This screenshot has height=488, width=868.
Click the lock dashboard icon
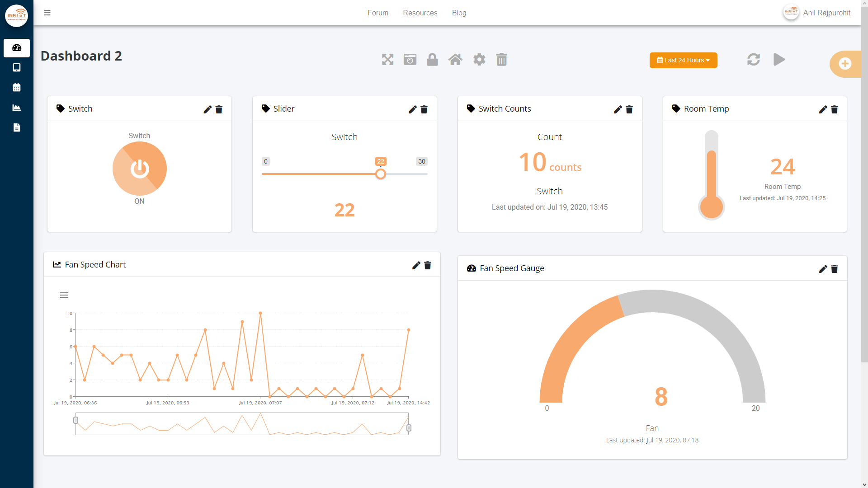point(432,60)
